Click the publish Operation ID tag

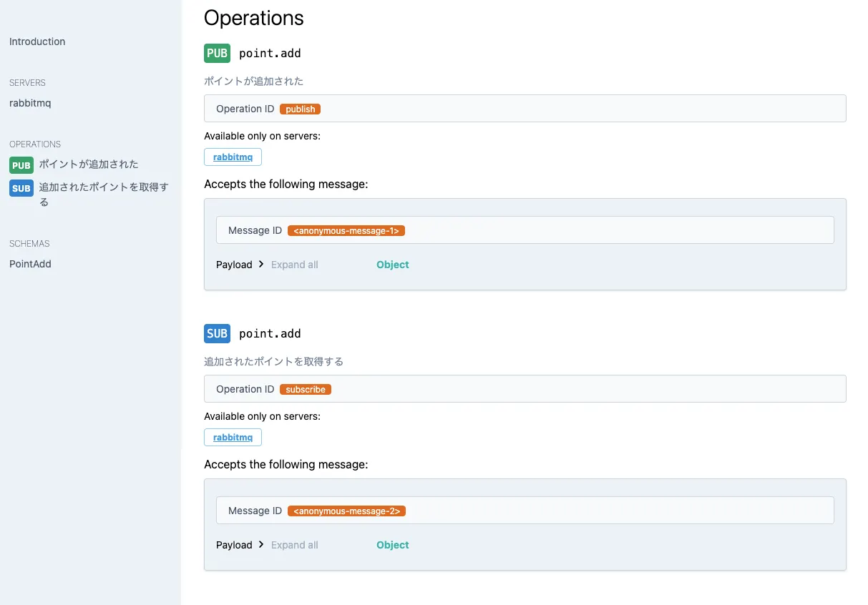[300, 109]
